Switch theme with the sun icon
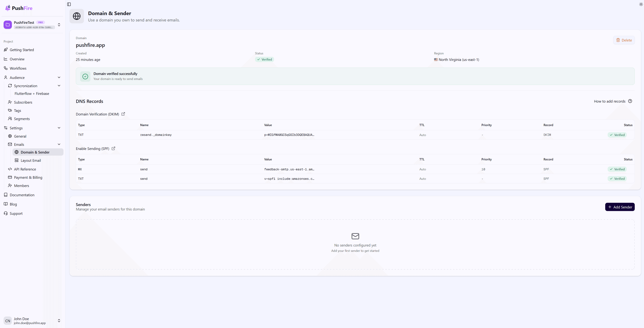 641,4
